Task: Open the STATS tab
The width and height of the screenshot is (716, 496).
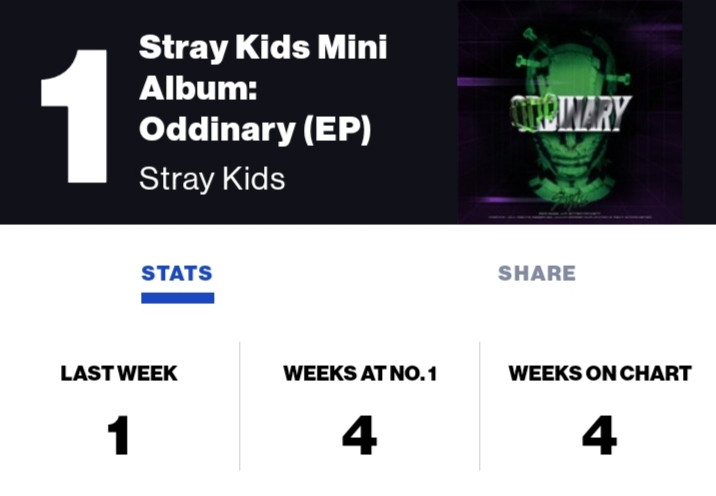Action: pyautogui.click(x=177, y=273)
